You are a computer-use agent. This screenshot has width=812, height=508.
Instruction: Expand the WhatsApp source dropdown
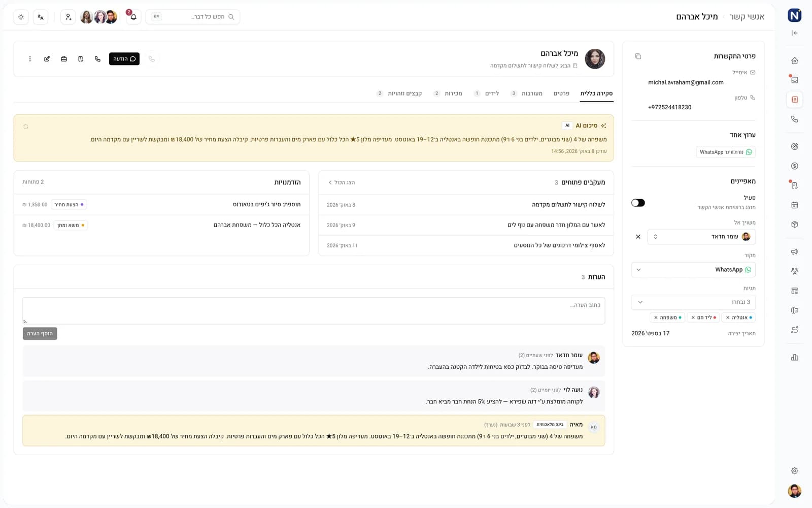693,270
